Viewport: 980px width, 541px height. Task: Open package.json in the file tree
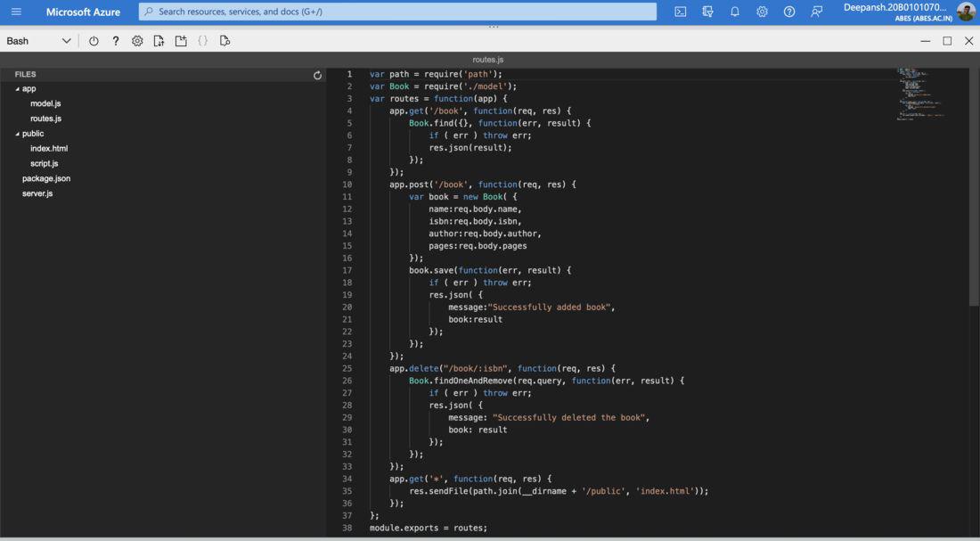46,179
